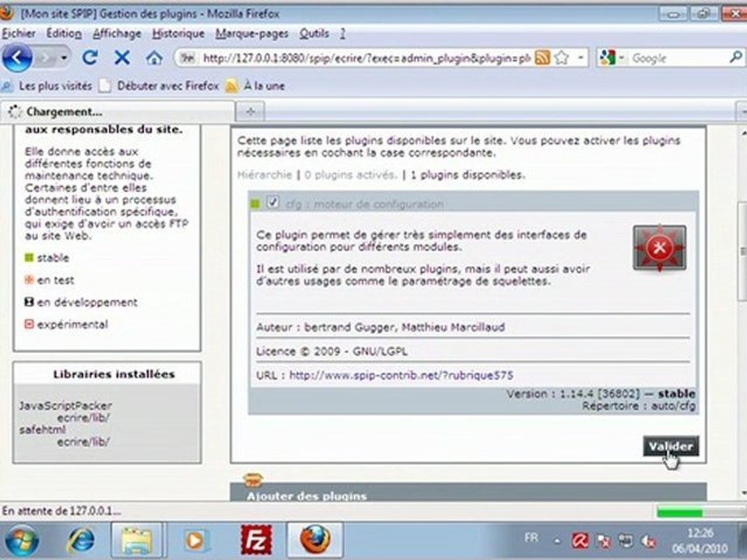Click the 0 plugins activés filter
This screenshot has height=560, width=747.
(x=350, y=175)
